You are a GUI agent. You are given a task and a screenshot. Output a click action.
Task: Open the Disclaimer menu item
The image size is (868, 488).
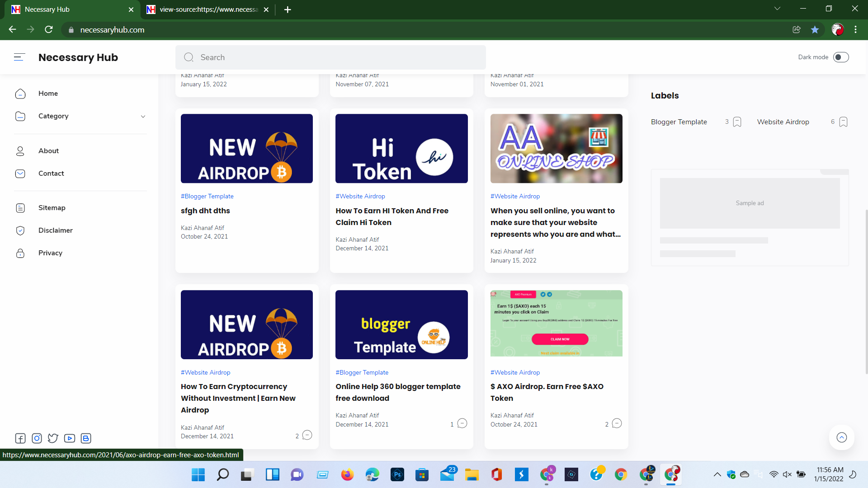56,230
